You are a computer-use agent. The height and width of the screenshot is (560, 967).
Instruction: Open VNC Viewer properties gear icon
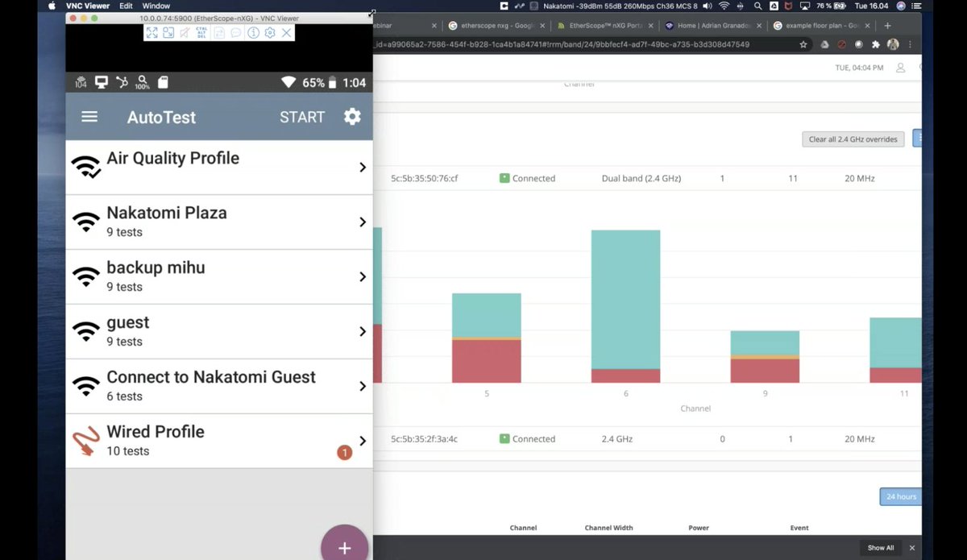click(270, 33)
